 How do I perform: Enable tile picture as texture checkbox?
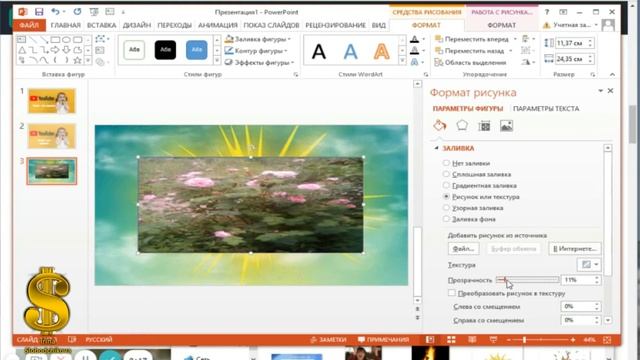[451, 293]
